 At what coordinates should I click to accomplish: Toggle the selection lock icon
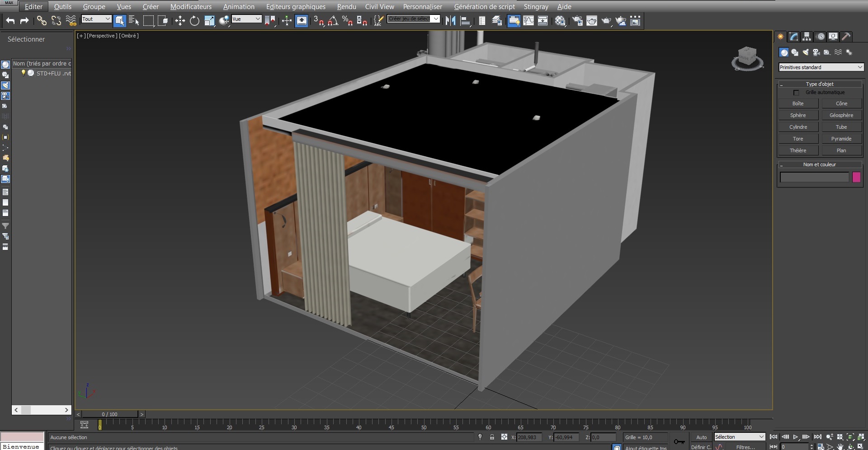(492, 437)
